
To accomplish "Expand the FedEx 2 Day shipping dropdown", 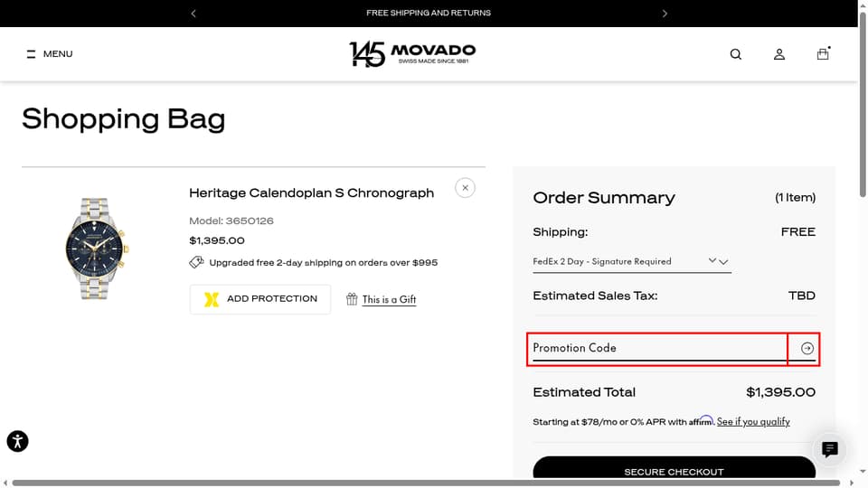I will (632, 262).
